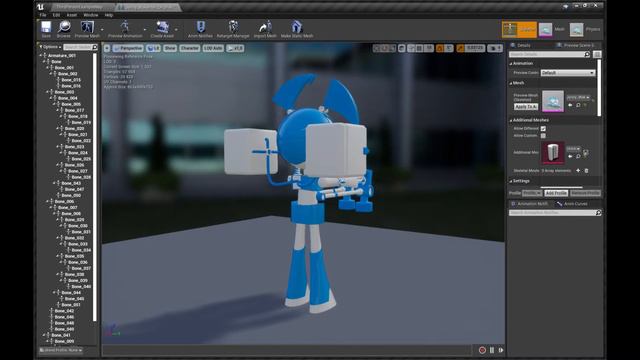Click the Create Asset toolbar icon
640x360 pixels.
coord(162,28)
